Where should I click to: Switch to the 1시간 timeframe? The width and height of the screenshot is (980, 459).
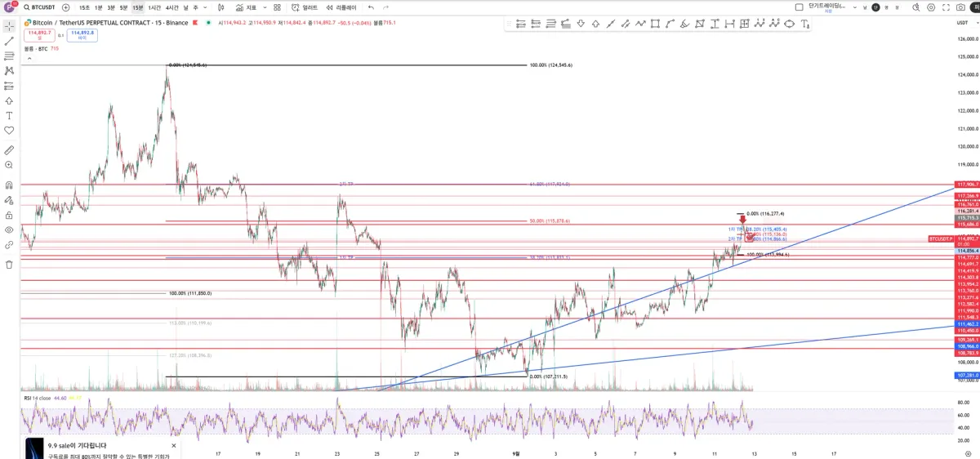click(x=154, y=7)
